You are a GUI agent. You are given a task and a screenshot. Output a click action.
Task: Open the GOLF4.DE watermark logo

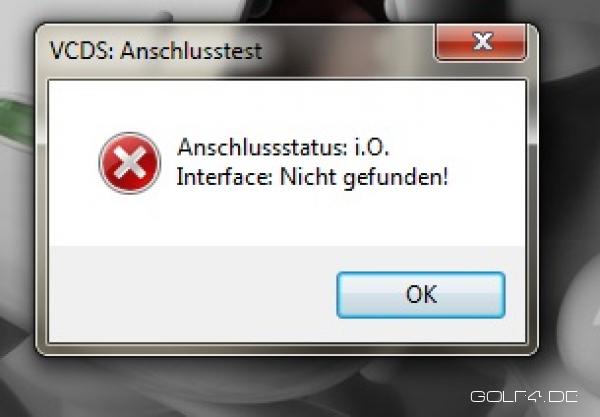(524, 397)
